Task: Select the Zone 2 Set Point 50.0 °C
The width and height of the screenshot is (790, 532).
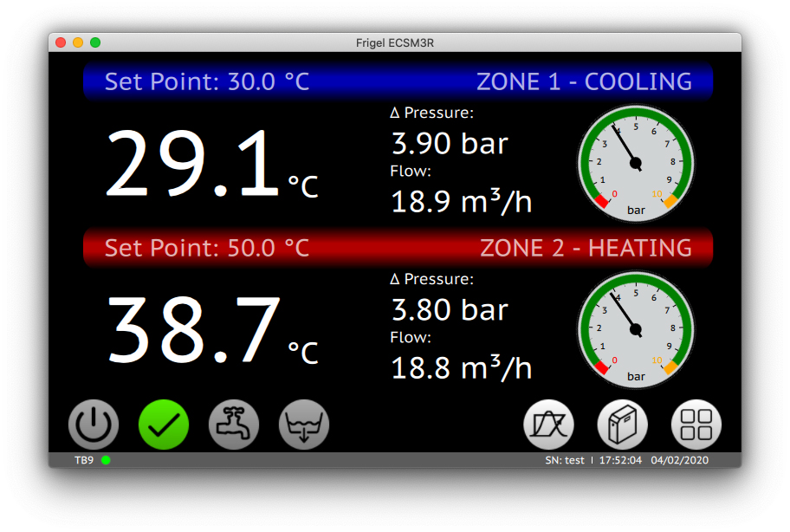Action: pos(206,248)
